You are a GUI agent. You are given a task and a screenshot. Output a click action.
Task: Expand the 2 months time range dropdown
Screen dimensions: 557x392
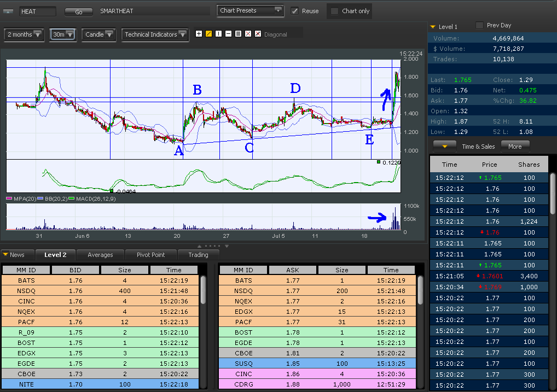pos(24,34)
